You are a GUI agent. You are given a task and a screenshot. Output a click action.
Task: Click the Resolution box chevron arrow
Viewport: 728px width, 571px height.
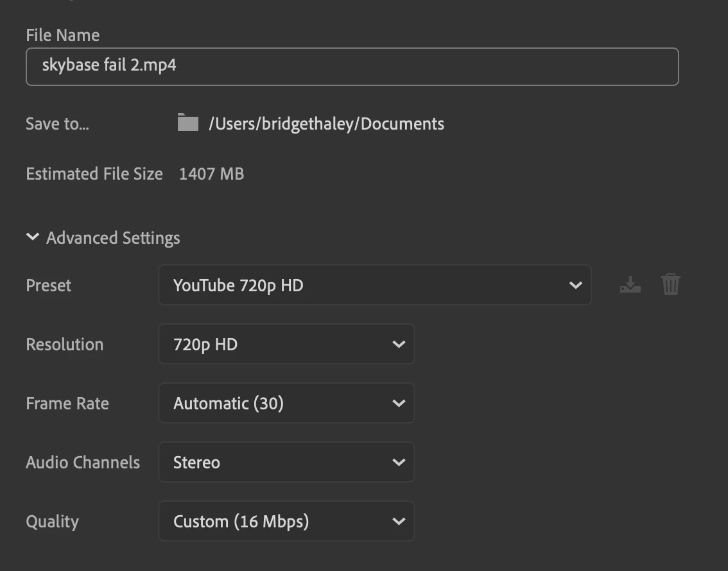pos(399,345)
